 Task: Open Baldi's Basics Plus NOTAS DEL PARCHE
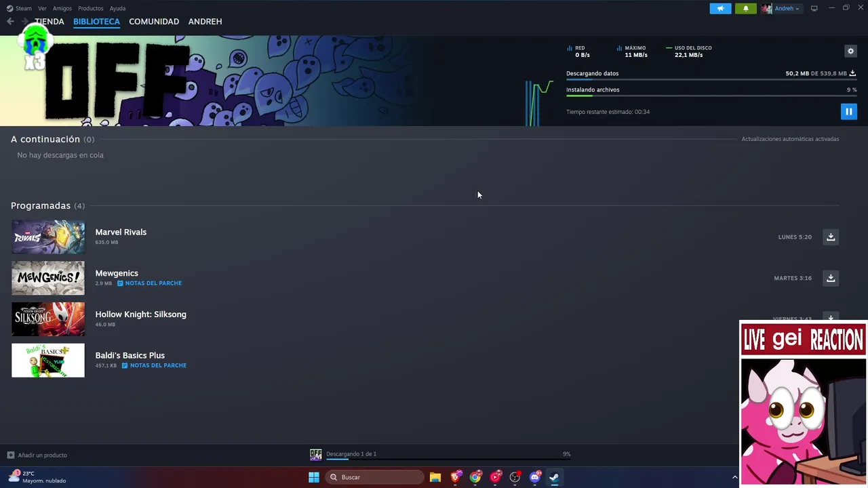point(154,365)
